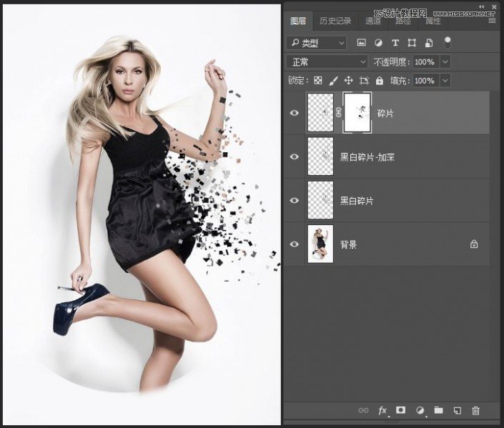This screenshot has width=504, height=428.
Task: Hide the 背景 layer
Action: coord(294,244)
